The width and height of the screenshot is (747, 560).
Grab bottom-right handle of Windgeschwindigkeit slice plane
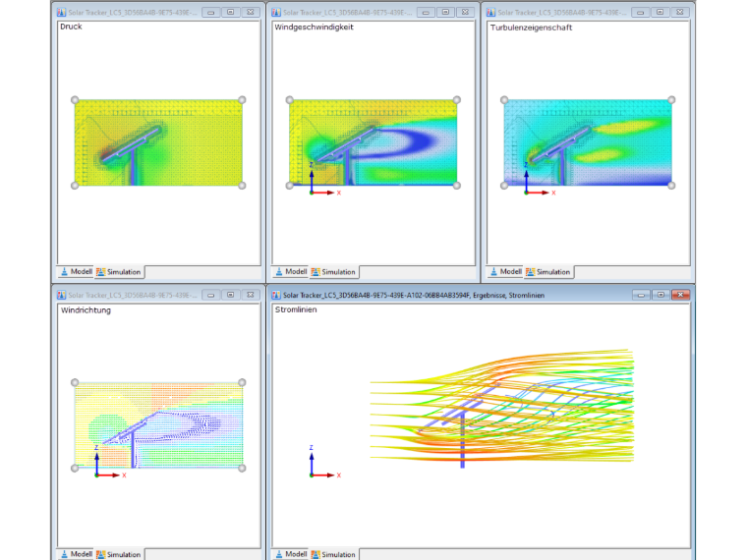pyautogui.click(x=457, y=186)
